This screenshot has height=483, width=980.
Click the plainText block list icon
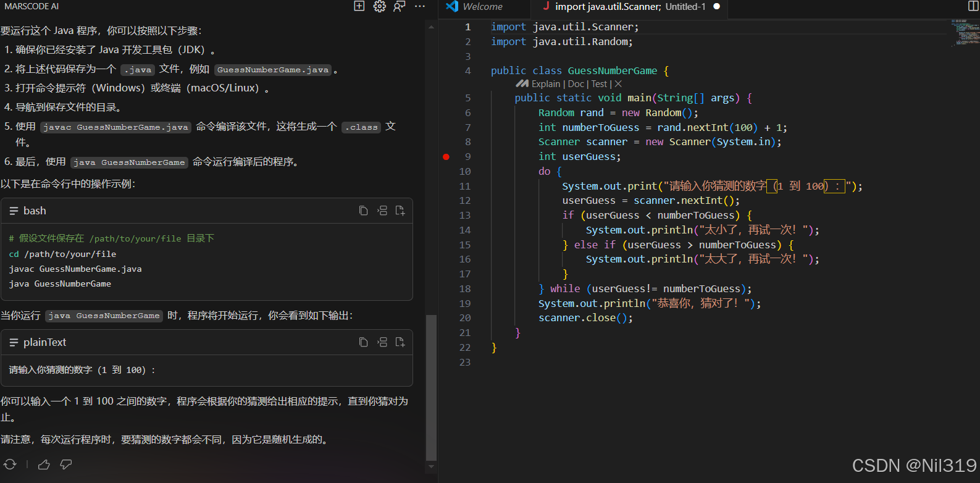14,343
